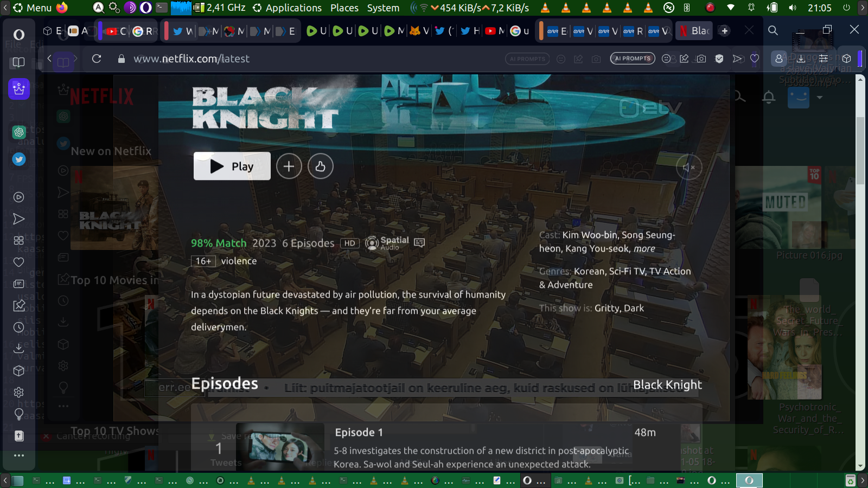Switch to the Google tab labeled R
868x488 pixels.
(143, 31)
